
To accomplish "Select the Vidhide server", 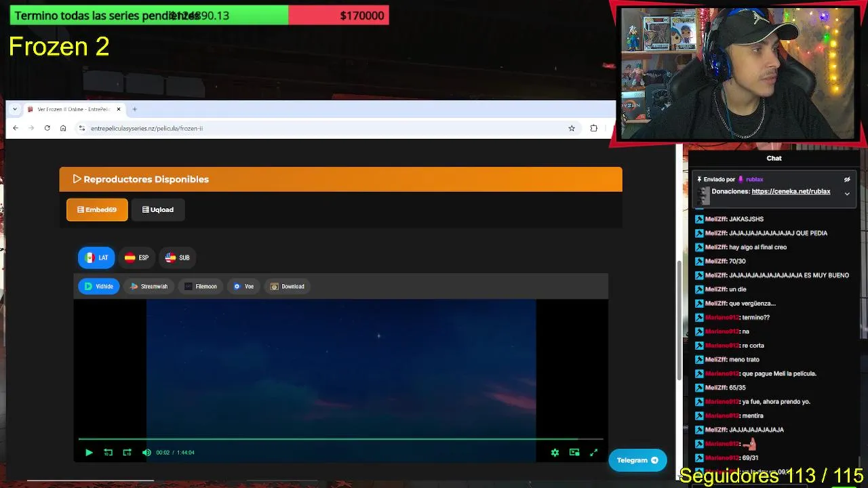I will pos(99,286).
